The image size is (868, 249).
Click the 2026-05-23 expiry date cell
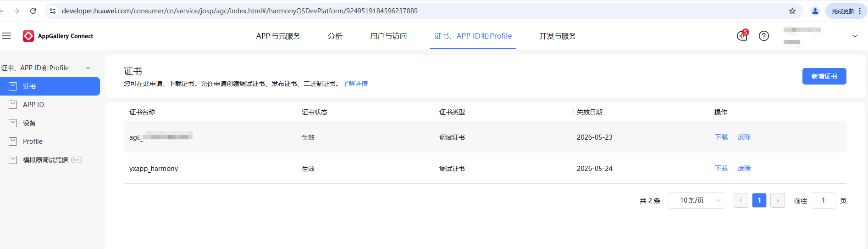pos(595,137)
